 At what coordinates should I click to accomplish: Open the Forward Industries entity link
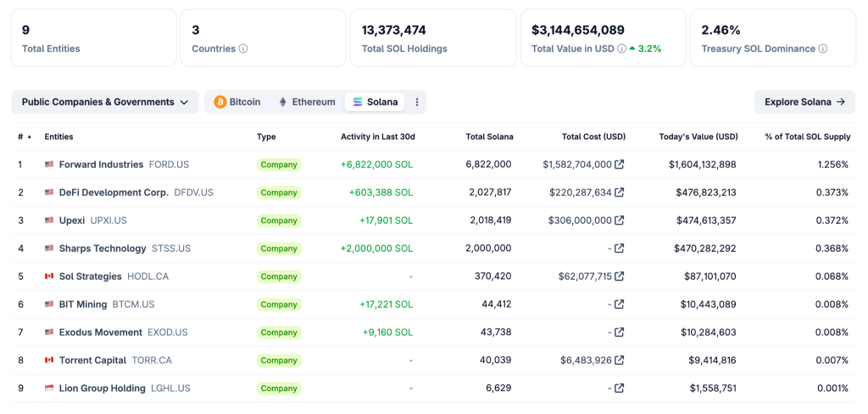(101, 165)
